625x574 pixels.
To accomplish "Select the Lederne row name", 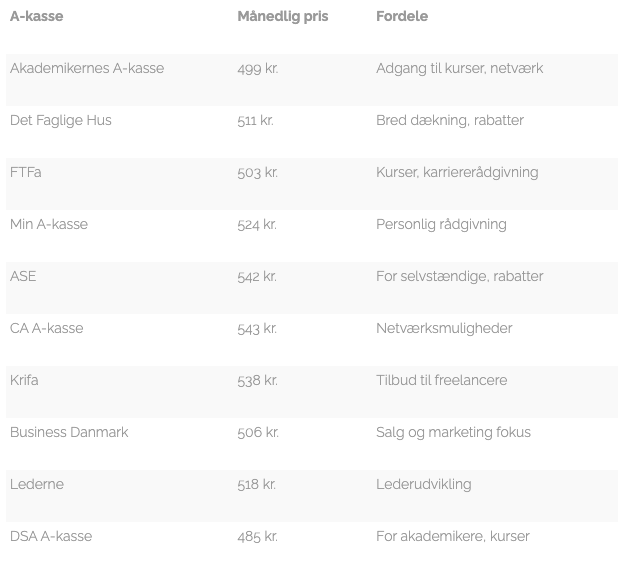I will (37, 485).
